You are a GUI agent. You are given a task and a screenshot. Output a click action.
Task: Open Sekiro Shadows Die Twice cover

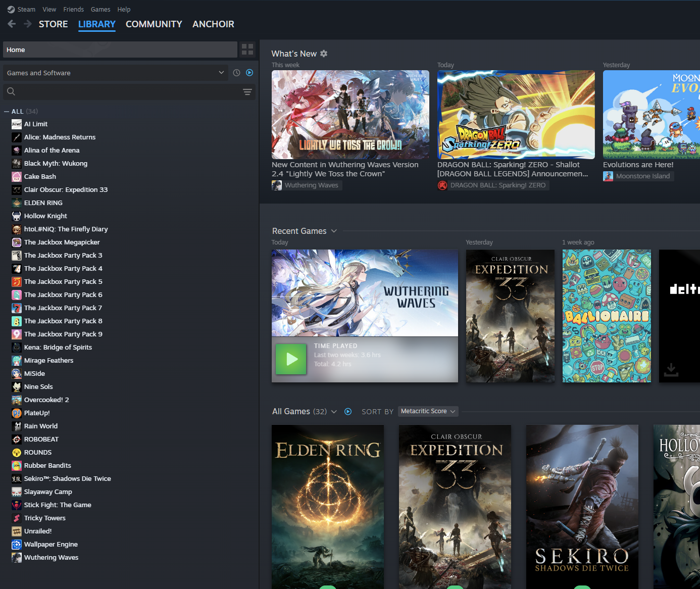[582, 507]
